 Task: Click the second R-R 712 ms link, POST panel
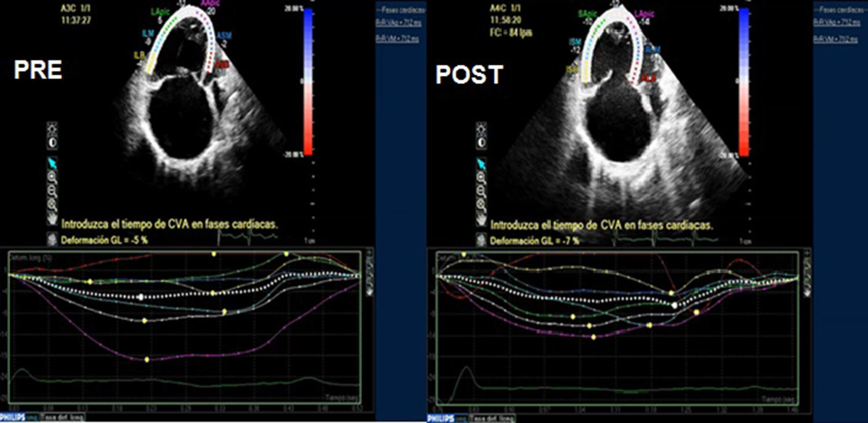(x=834, y=39)
